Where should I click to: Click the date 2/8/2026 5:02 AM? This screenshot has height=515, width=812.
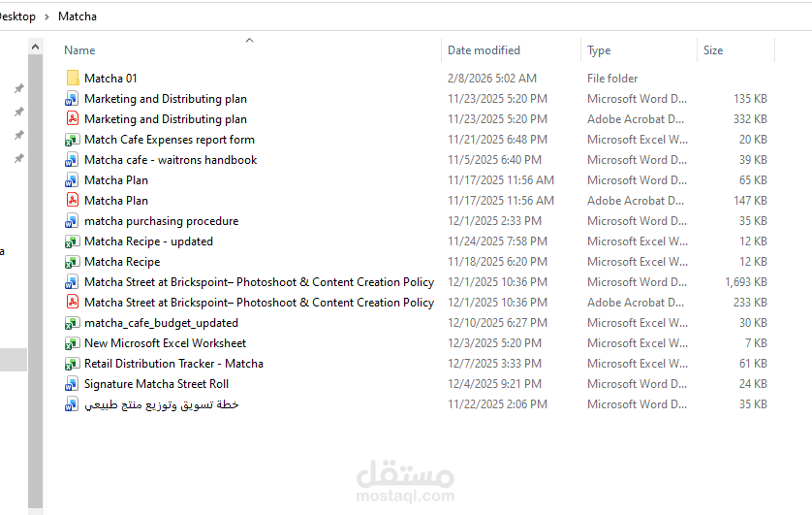coord(492,79)
